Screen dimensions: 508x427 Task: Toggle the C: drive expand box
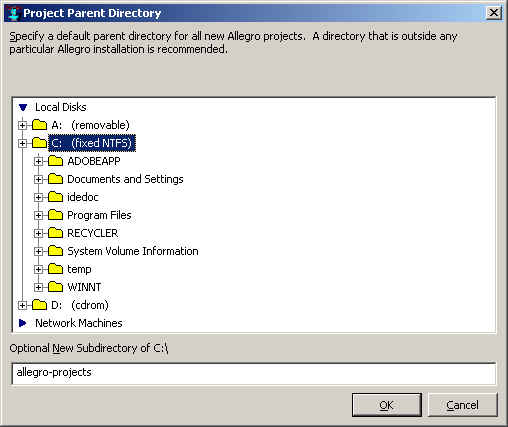coord(22,143)
